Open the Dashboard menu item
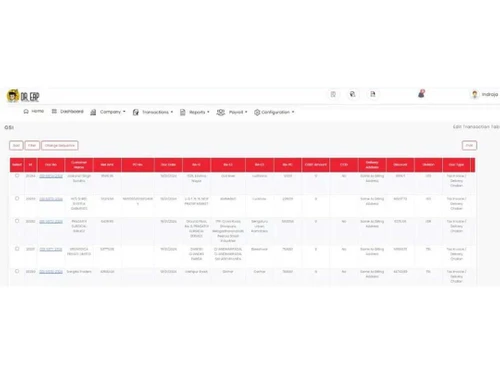Image resolution: width=500 pixels, height=375 pixels. click(x=72, y=111)
